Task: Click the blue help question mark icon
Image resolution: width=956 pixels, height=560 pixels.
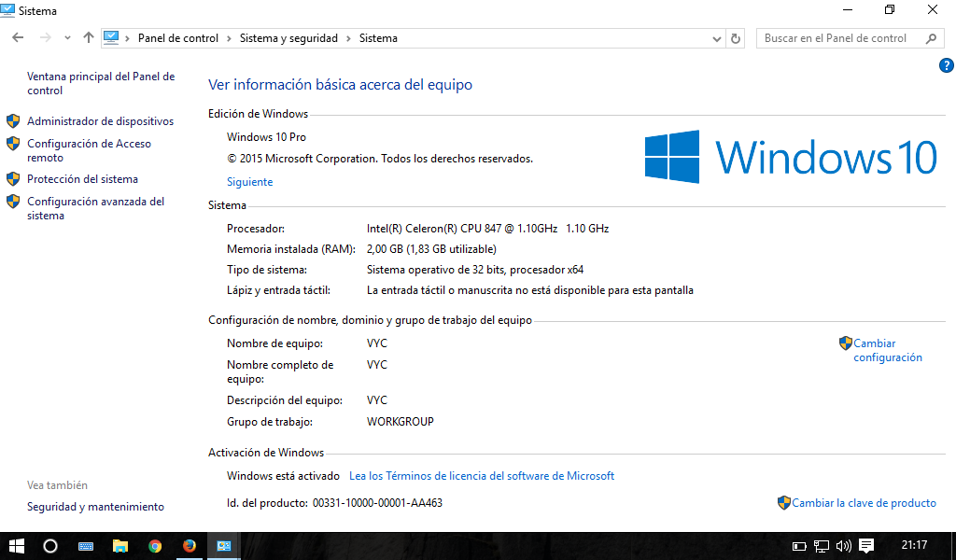Action: [947, 65]
